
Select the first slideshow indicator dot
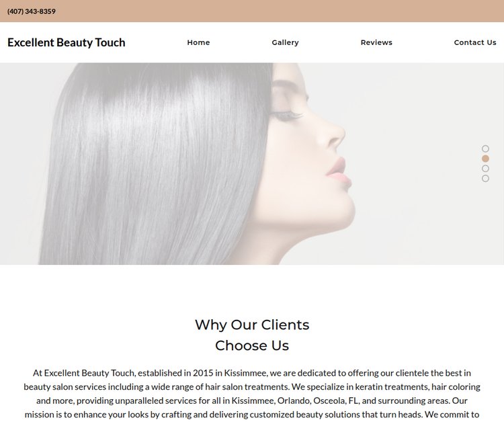(x=485, y=149)
